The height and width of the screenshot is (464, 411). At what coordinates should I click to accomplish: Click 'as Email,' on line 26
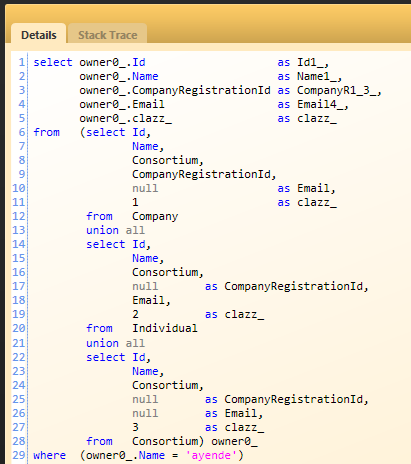coord(234,413)
